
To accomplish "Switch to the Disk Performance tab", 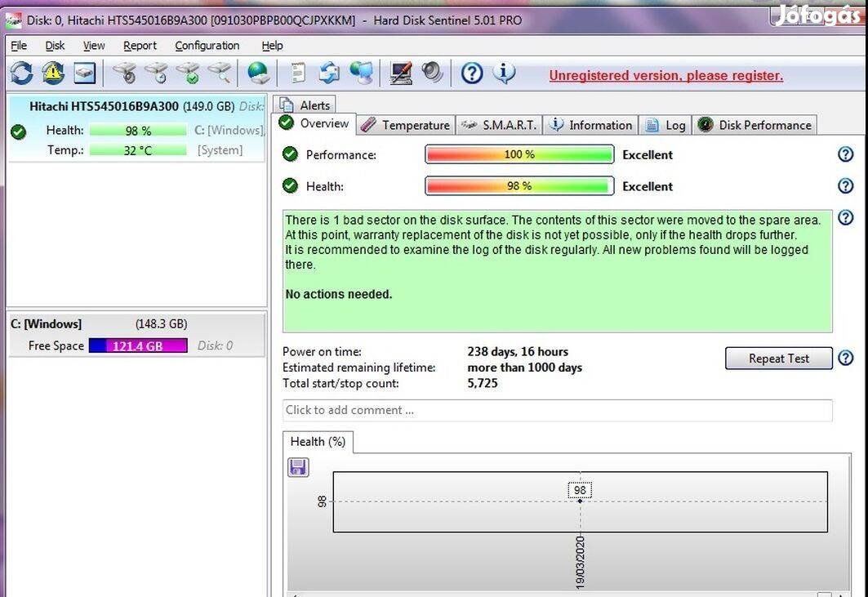I will (754, 125).
